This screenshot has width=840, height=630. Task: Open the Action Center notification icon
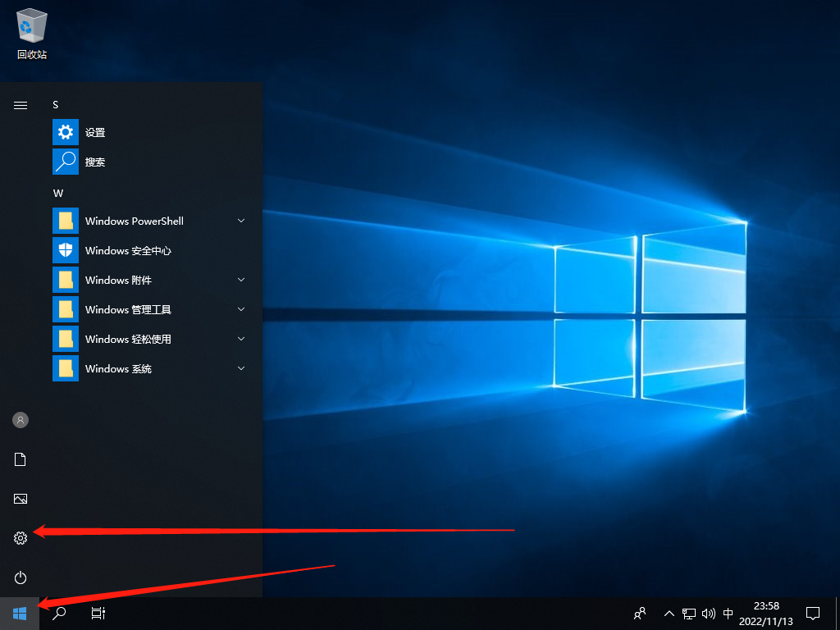pos(813,614)
